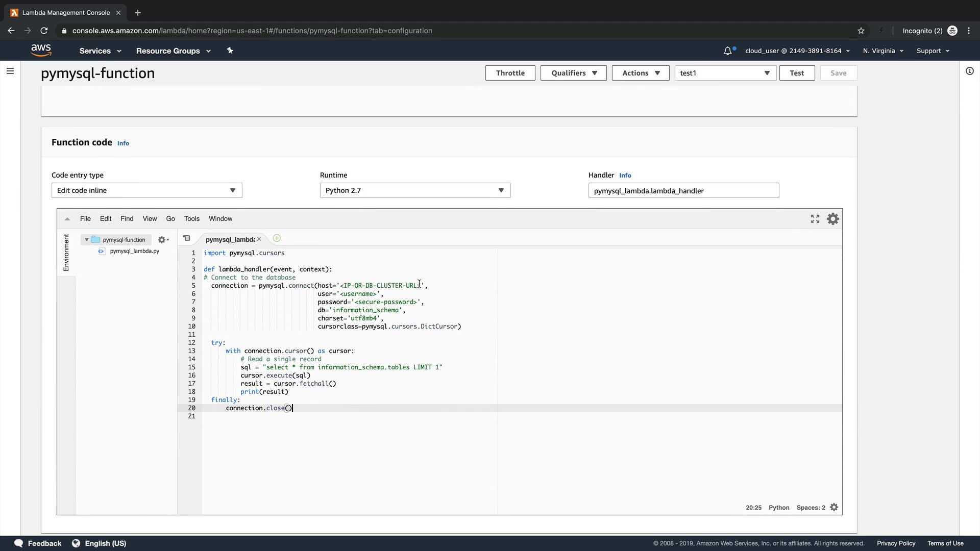Open the Code entry type dropdown
Image resolution: width=980 pixels, height=551 pixels.
pos(146,190)
